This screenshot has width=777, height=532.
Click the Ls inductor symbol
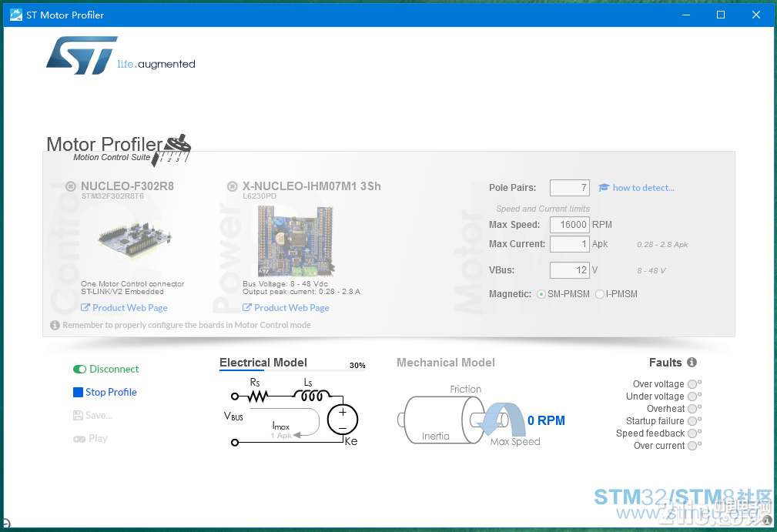coord(311,395)
